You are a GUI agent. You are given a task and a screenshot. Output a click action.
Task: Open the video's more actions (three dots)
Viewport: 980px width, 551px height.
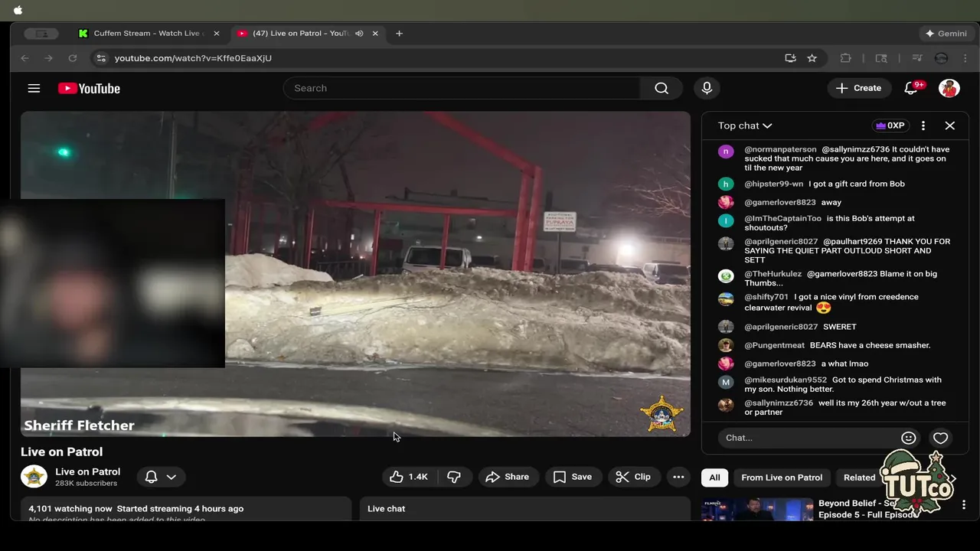pyautogui.click(x=678, y=477)
